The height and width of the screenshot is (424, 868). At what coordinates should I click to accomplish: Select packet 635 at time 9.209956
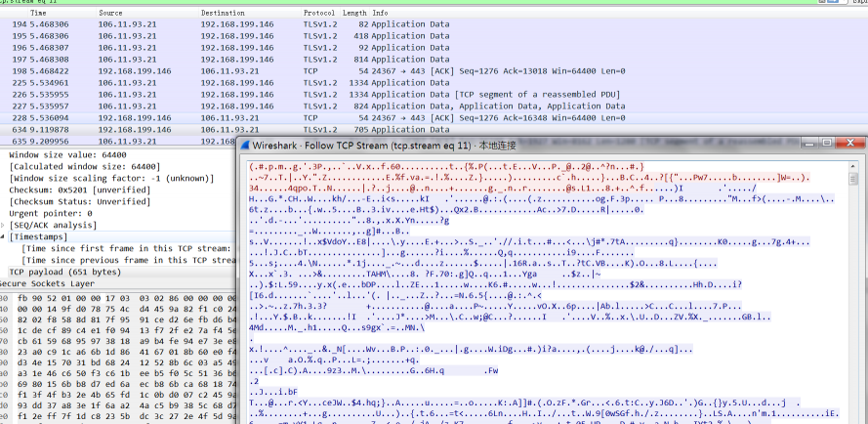tap(118, 141)
